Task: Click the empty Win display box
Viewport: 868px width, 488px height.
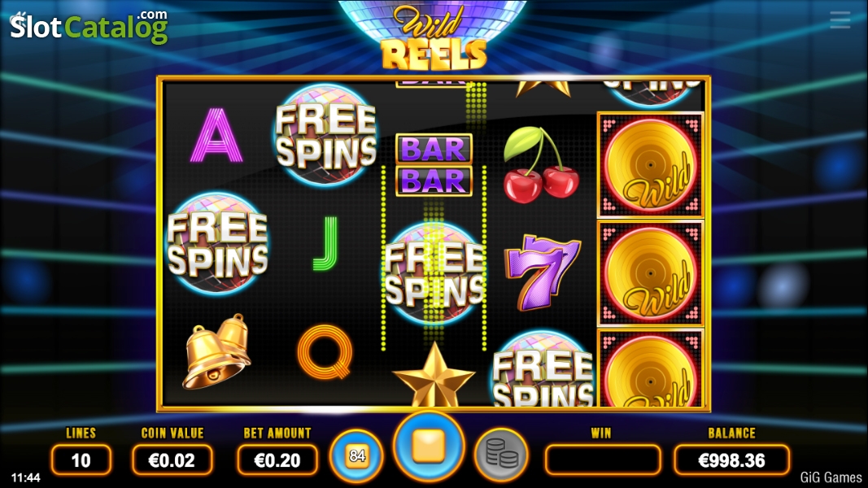Action: coord(603,460)
